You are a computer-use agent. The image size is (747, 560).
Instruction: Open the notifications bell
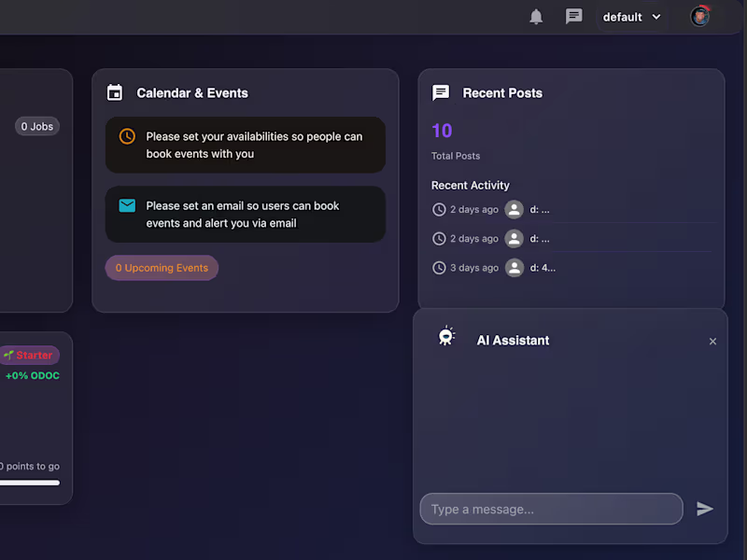(536, 17)
